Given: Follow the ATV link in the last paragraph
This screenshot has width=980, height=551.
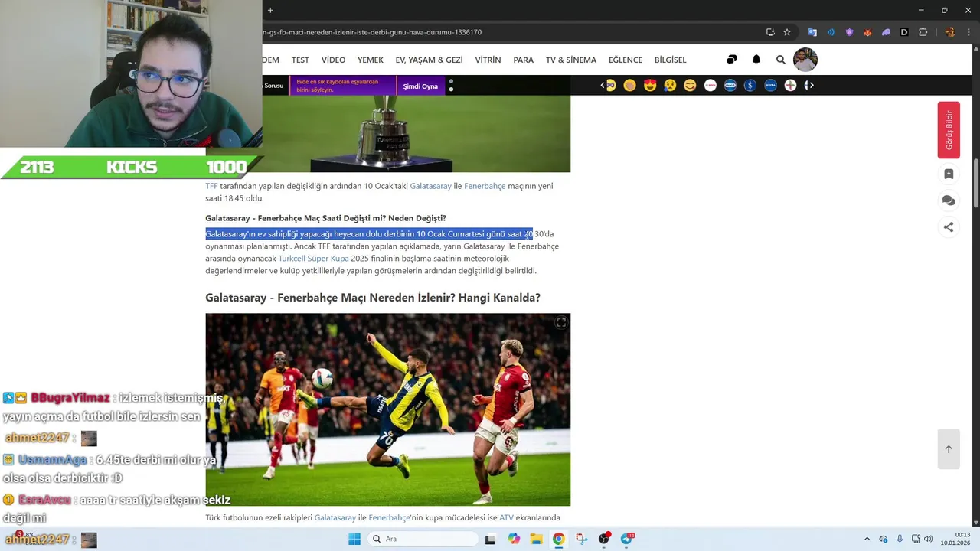Looking at the screenshot, I should tap(507, 518).
